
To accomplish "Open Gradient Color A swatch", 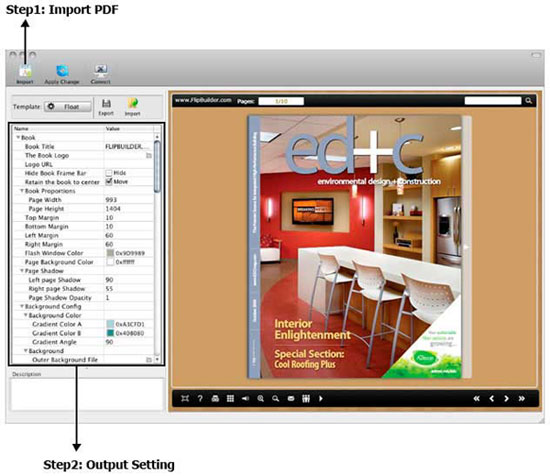I will [x=110, y=324].
